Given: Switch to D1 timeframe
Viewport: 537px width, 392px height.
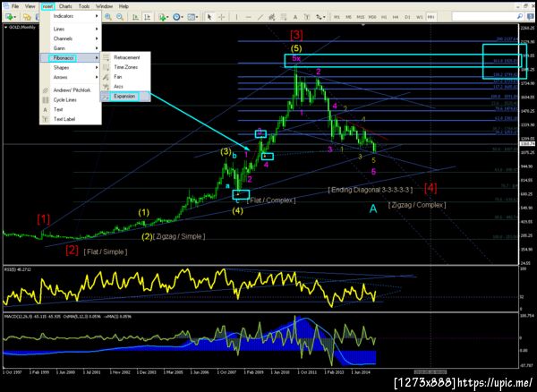Looking at the screenshot, I should (407, 17).
